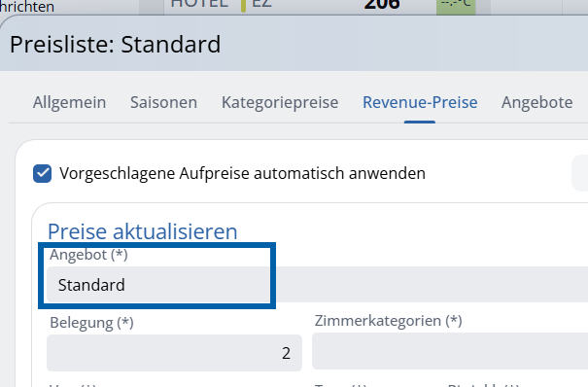Switch to the Allgemein tab
Viewport: 588px width, 387px height.
click(69, 103)
